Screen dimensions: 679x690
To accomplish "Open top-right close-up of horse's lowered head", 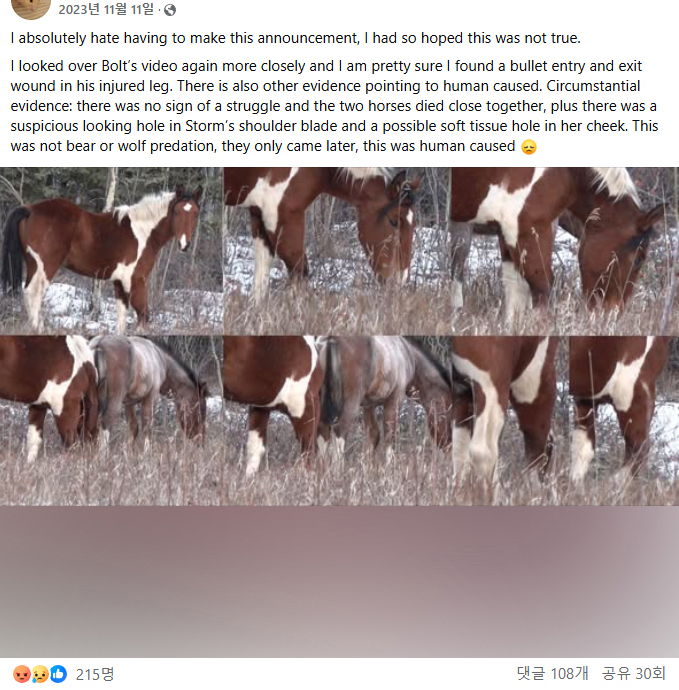I will [565, 251].
